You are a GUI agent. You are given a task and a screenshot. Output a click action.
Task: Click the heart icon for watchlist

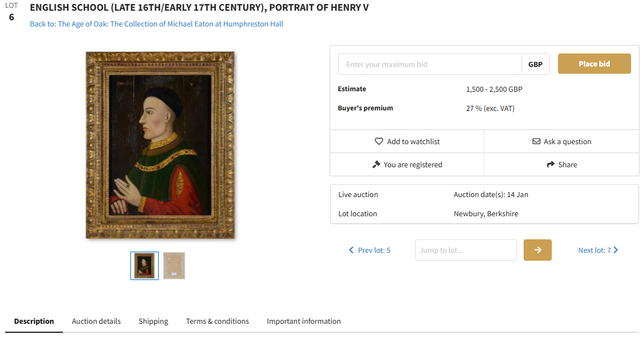coord(379,141)
